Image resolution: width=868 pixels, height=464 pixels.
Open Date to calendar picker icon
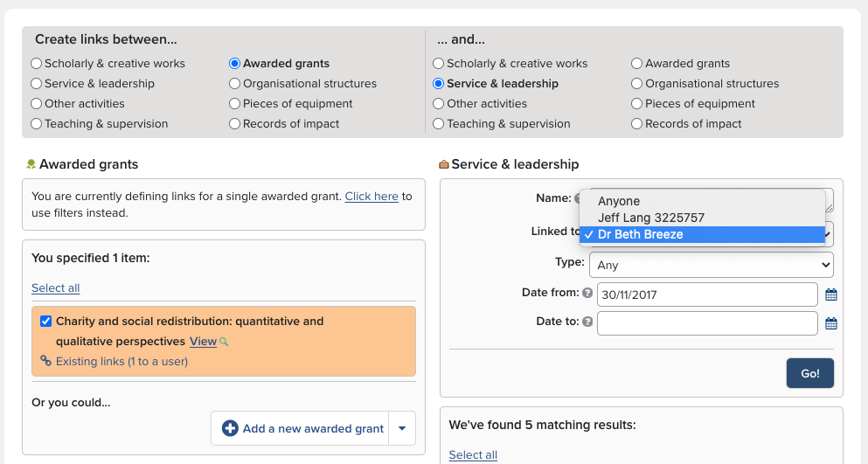point(831,323)
